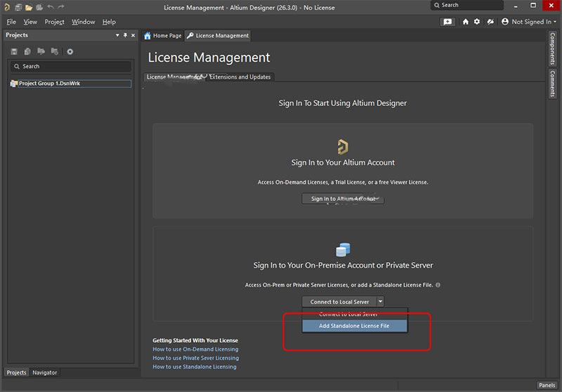Click the blue server database icon
Image resolution: width=562 pixels, height=392 pixels.
[x=343, y=249]
